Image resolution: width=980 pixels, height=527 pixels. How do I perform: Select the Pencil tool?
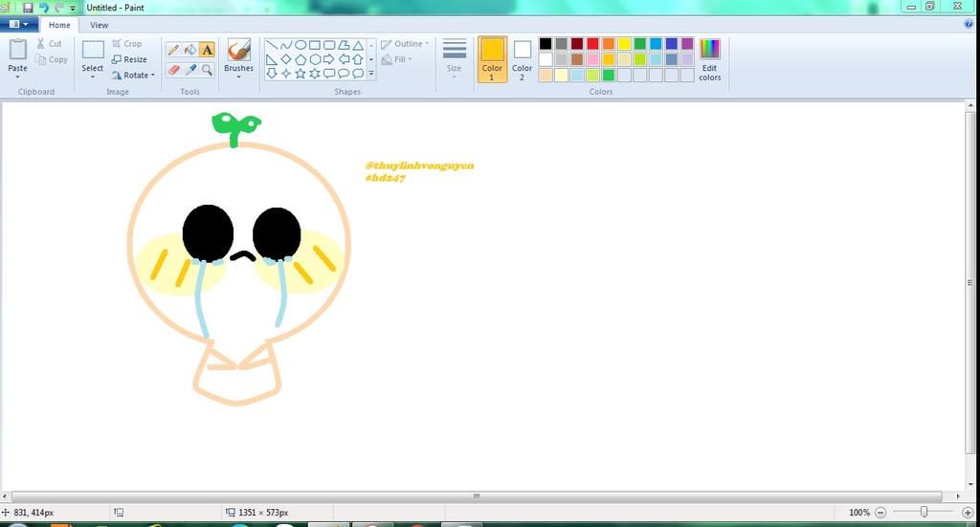pos(174,50)
